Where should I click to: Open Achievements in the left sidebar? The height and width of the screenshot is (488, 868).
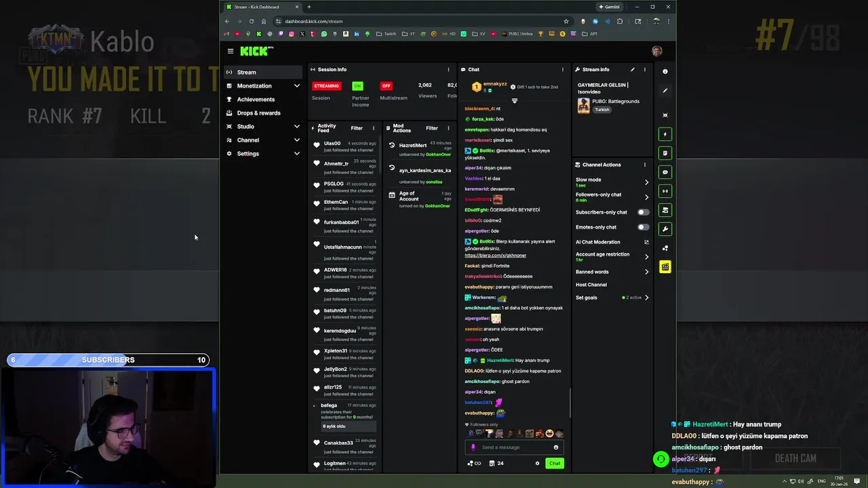coord(263,100)
